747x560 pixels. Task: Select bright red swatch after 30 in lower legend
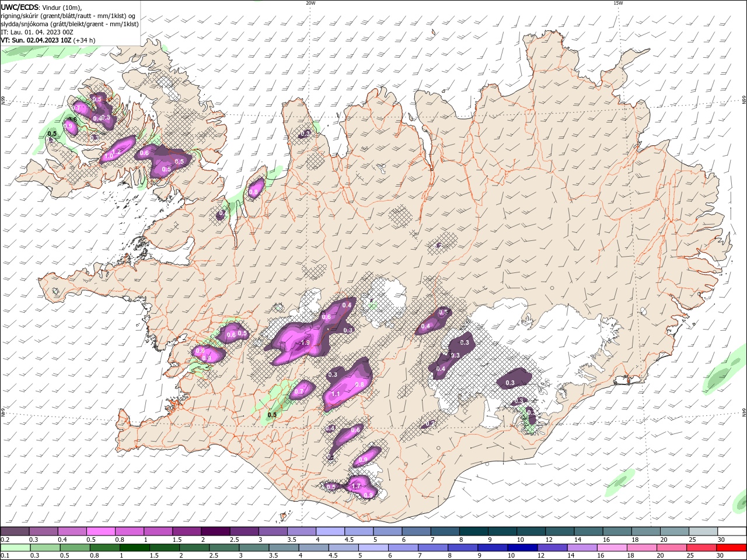click(732, 547)
